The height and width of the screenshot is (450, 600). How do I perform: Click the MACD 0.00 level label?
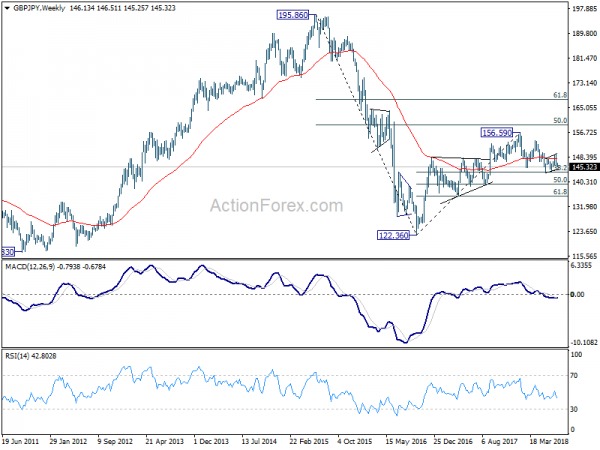(x=577, y=294)
